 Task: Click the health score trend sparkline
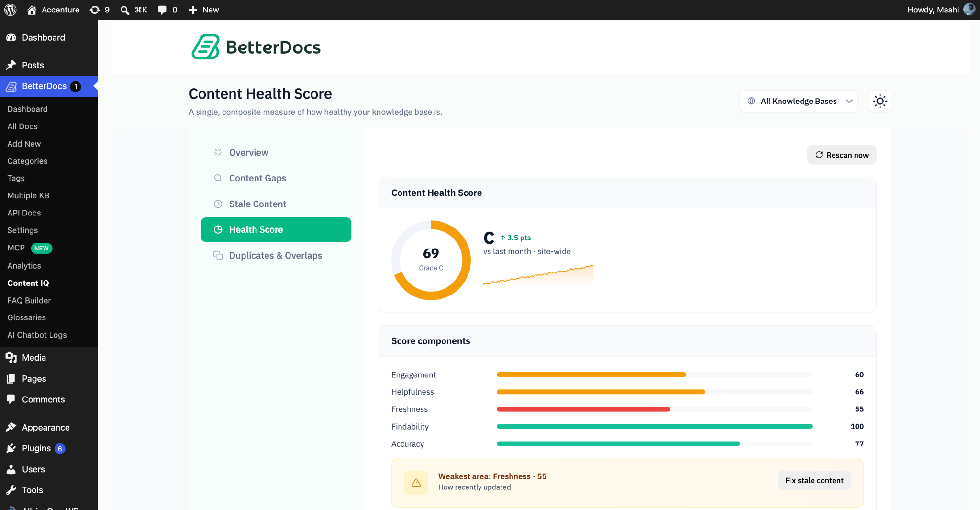tap(538, 275)
